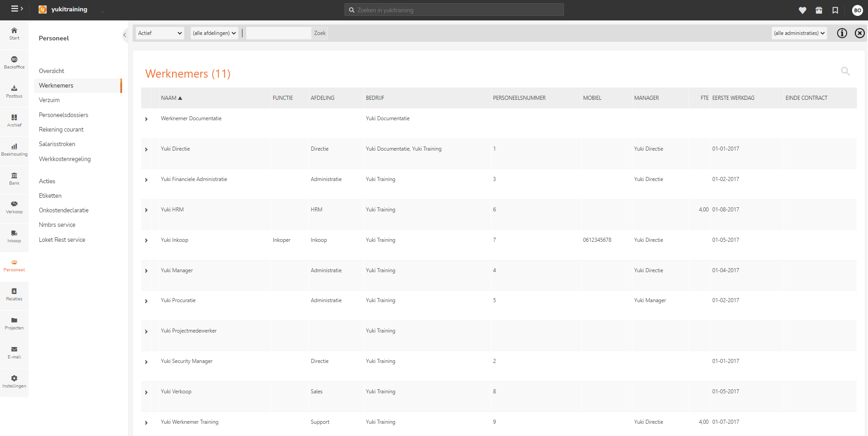Expand the Werknemer Documentatie row

point(146,119)
